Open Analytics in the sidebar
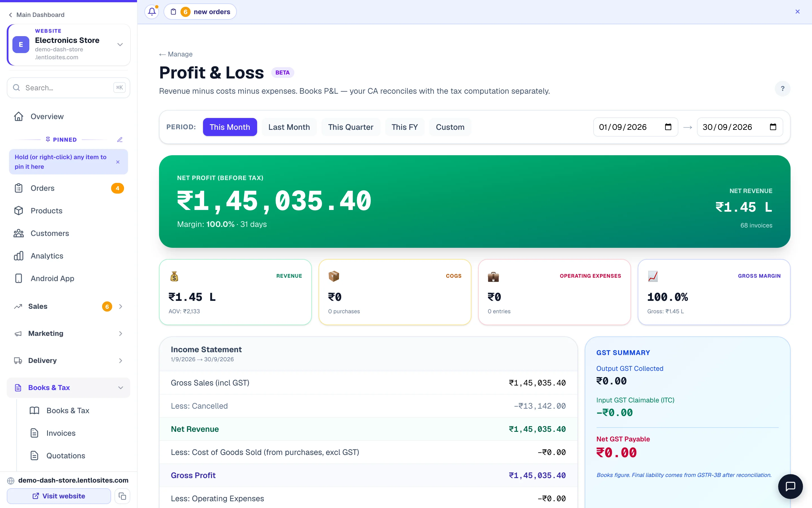The width and height of the screenshot is (812, 508). tap(69, 256)
